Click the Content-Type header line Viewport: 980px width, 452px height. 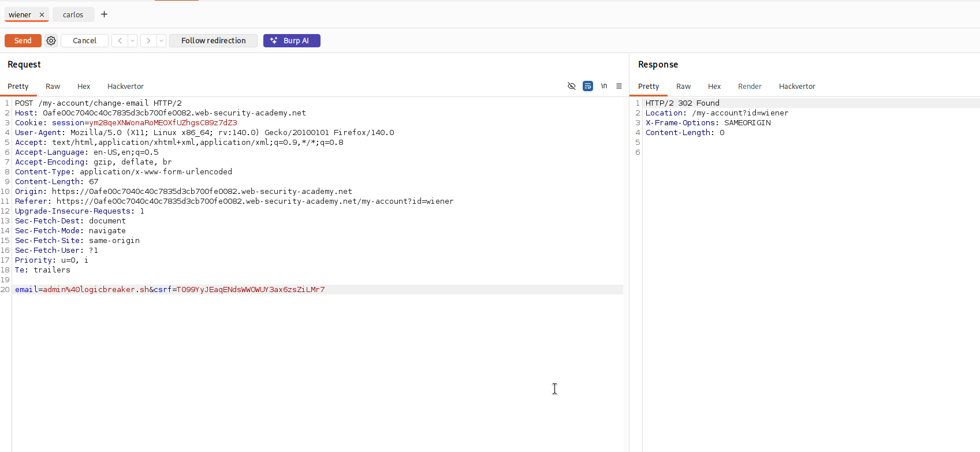click(x=124, y=172)
